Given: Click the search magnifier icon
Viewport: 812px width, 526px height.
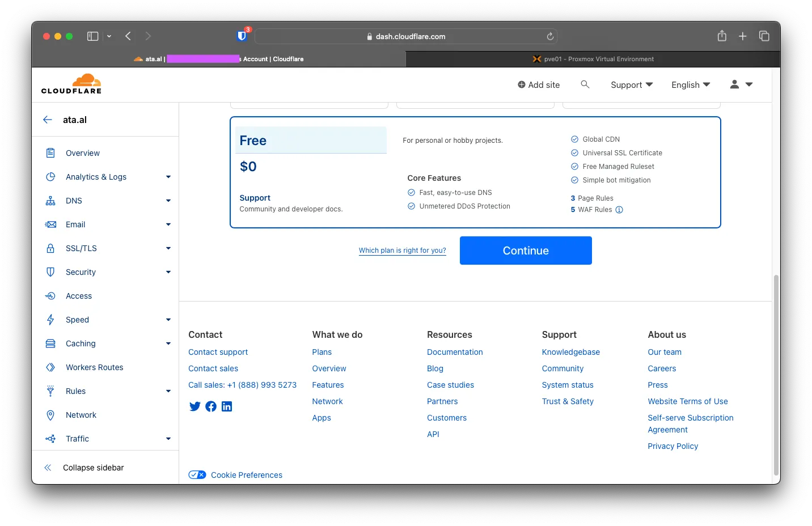Looking at the screenshot, I should [585, 84].
